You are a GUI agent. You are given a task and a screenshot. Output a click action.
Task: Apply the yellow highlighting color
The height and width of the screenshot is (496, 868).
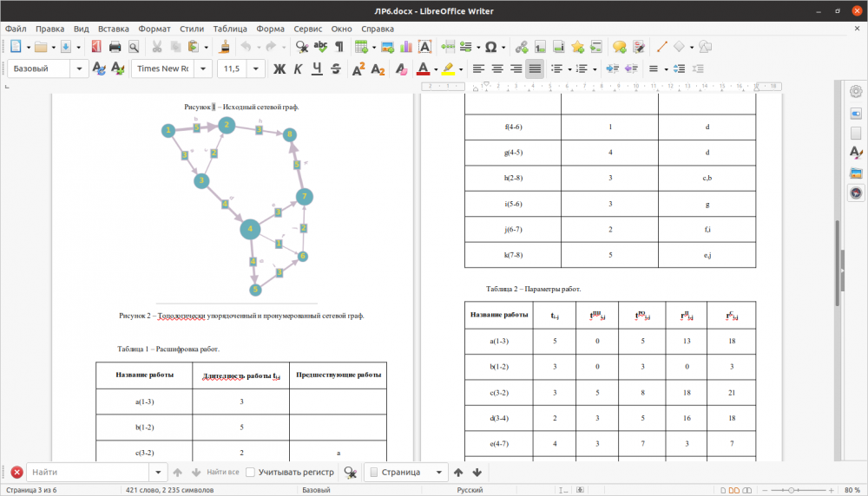click(448, 69)
